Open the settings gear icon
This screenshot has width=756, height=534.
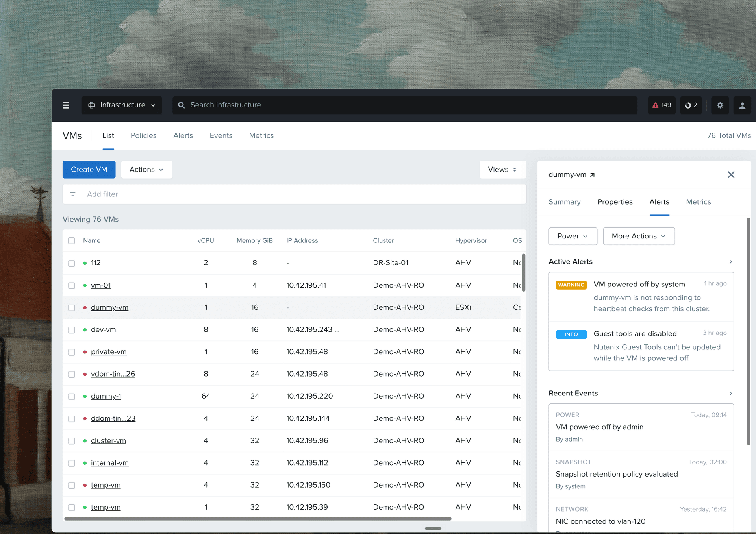pyautogui.click(x=720, y=105)
